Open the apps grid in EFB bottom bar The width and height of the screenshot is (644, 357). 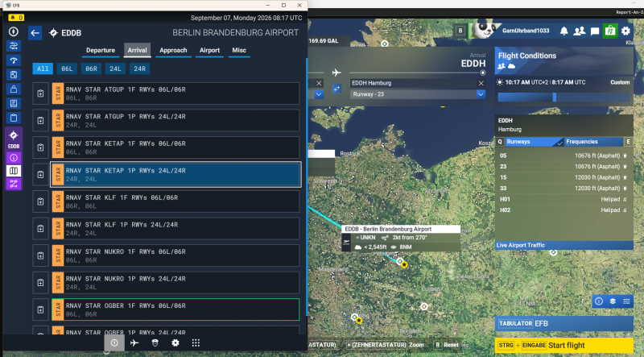(196, 342)
